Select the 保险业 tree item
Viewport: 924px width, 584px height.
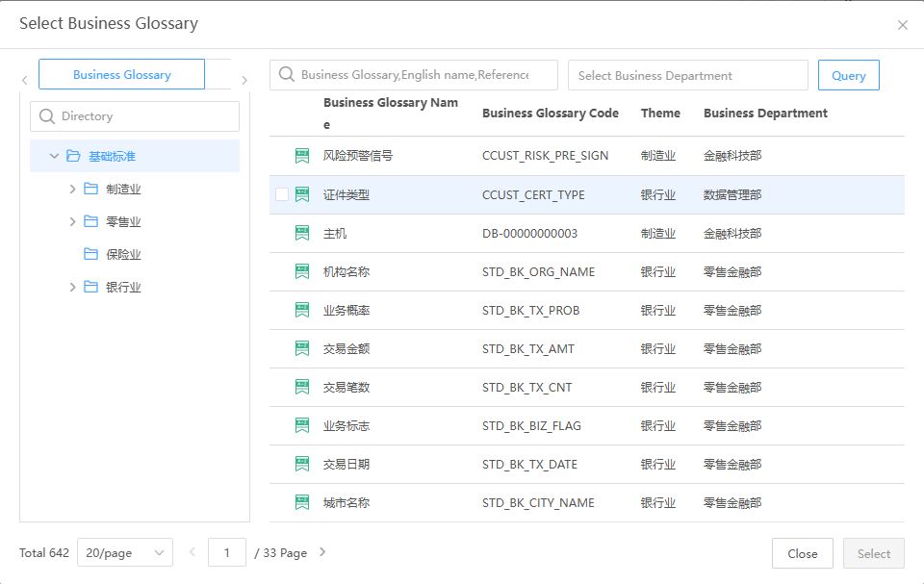(123, 255)
